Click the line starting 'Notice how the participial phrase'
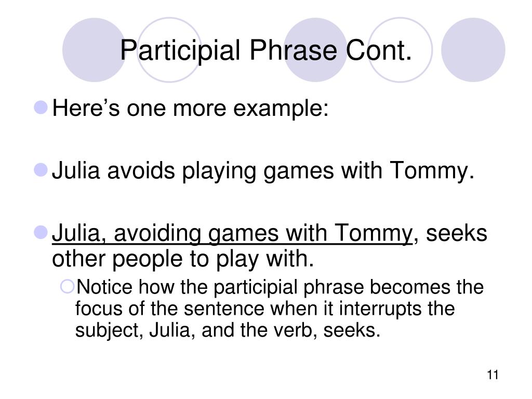The height and width of the screenshot is (399, 532). 280,287
